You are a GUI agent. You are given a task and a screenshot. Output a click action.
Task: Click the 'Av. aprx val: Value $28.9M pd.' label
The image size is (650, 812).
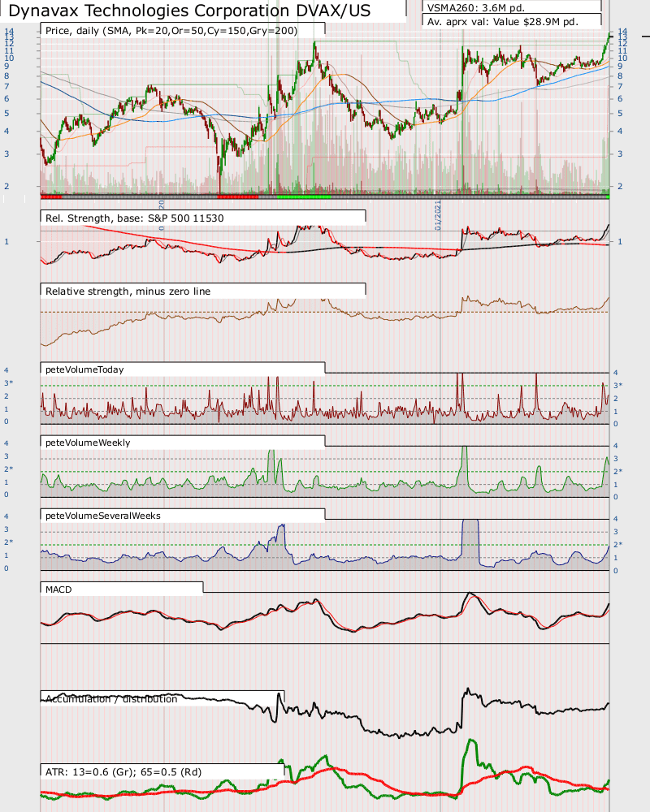pyautogui.click(x=502, y=22)
